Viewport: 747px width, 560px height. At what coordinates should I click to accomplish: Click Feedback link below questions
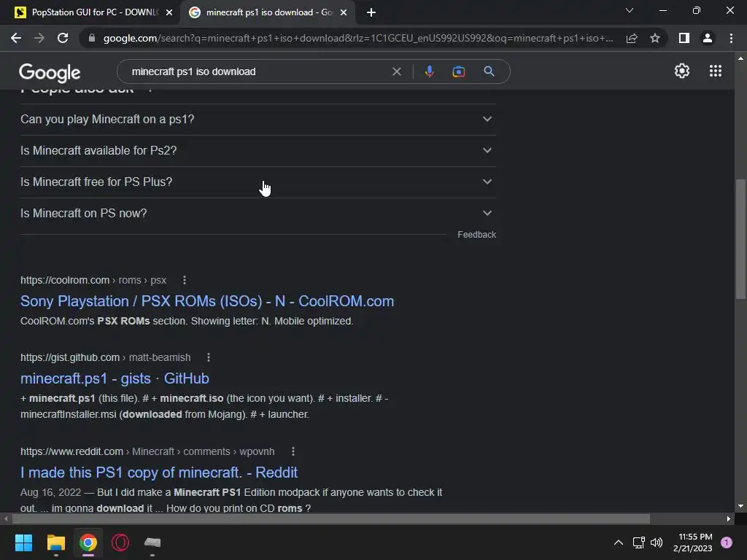coord(476,235)
